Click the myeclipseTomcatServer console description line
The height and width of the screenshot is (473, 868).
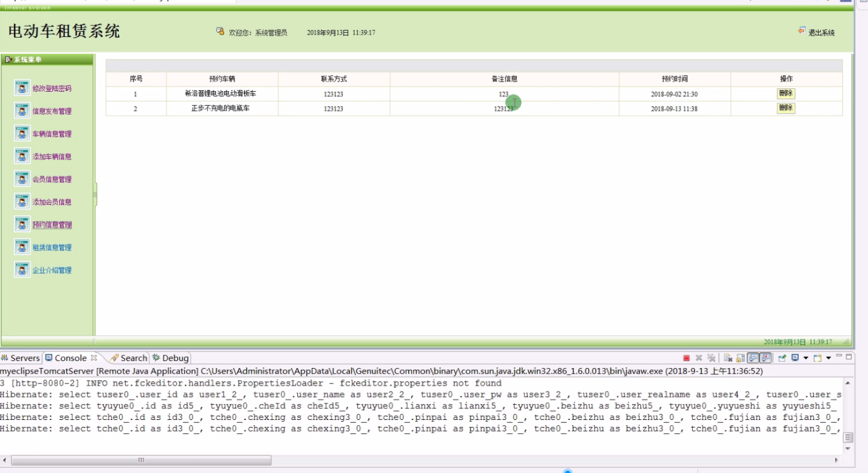coord(382,371)
